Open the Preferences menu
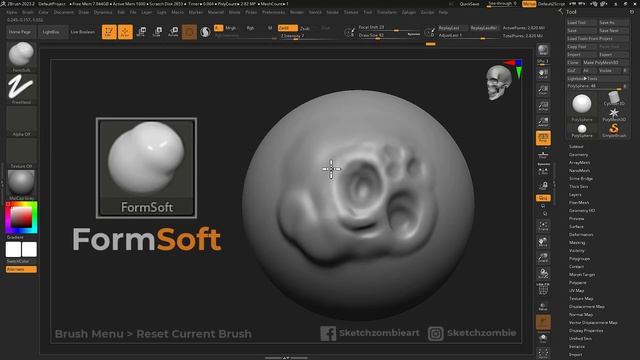The width and height of the screenshot is (640, 360). click(273, 12)
